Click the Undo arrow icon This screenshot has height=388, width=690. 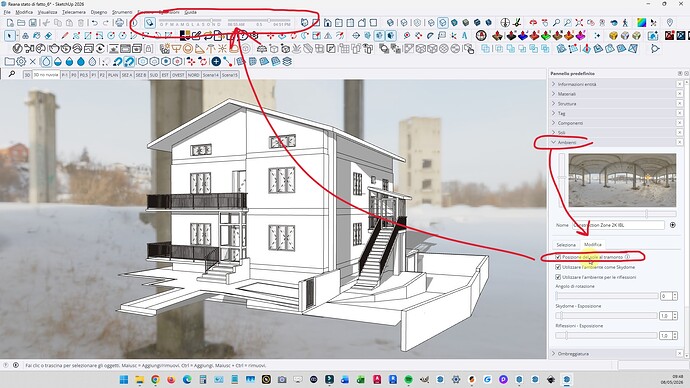94,22
